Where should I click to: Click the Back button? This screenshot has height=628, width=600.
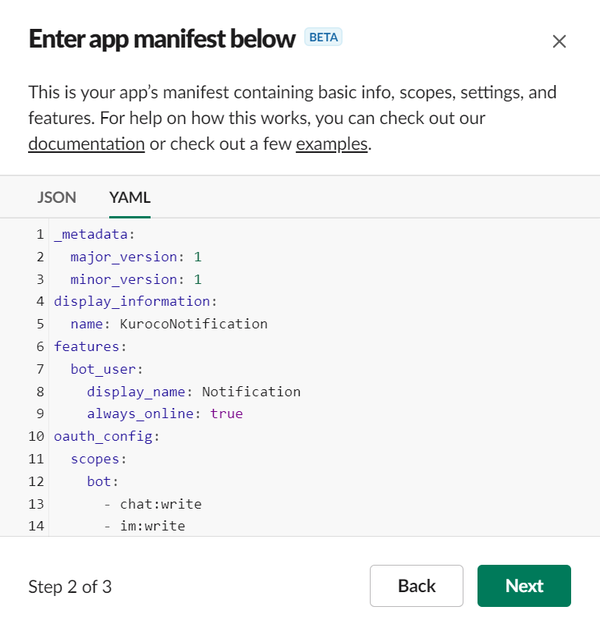pyautogui.click(x=417, y=586)
